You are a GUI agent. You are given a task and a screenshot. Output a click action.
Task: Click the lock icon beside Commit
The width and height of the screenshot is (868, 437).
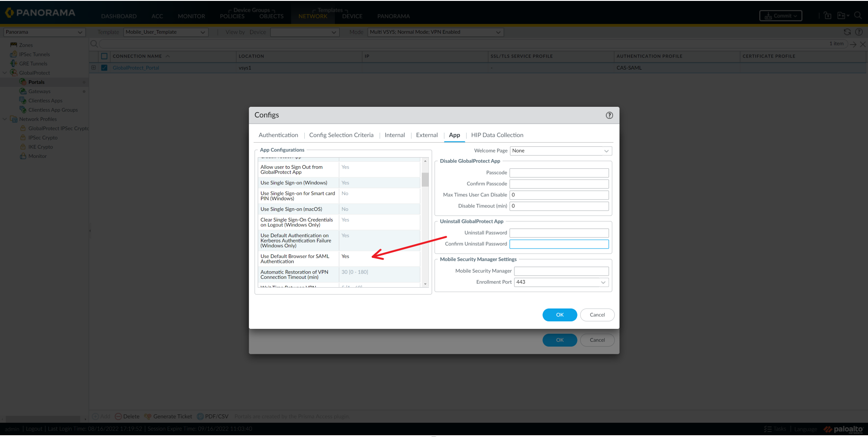coord(828,16)
